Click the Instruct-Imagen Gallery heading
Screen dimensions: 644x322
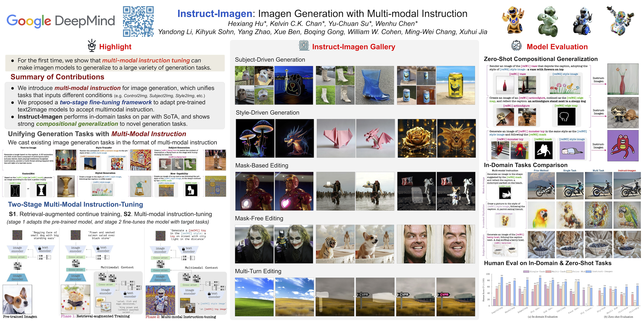click(x=354, y=47)
